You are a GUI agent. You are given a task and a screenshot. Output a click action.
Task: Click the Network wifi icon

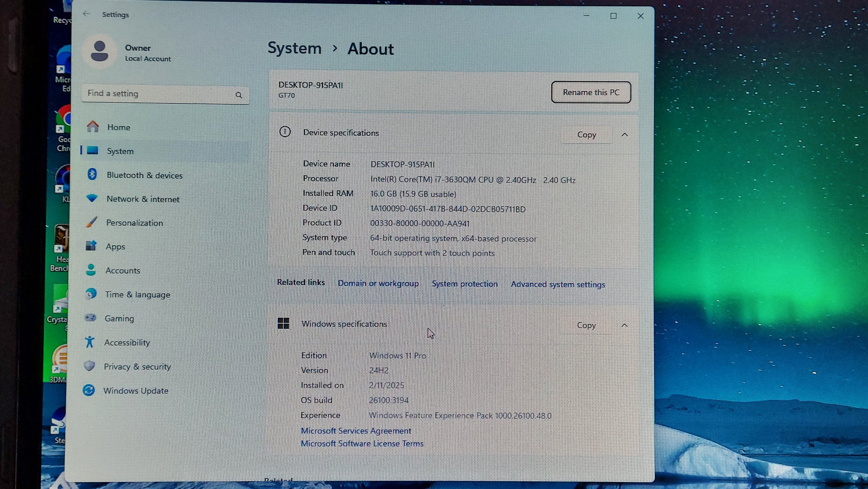click(x=92, y=198)
